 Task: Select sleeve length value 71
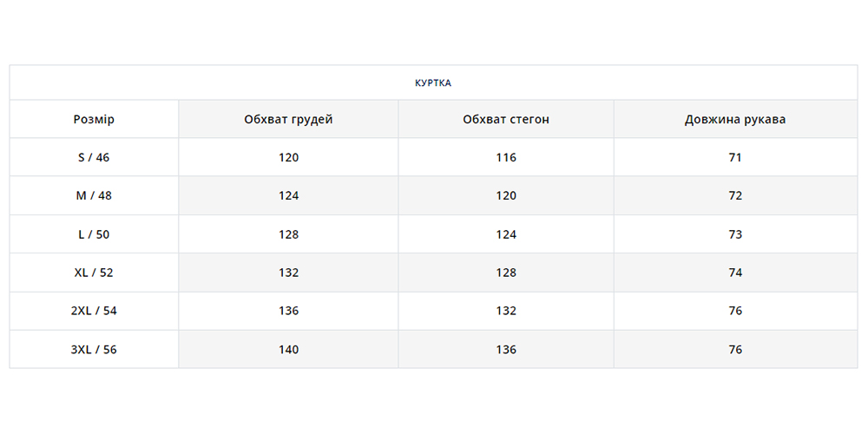[x=735, y=158]
